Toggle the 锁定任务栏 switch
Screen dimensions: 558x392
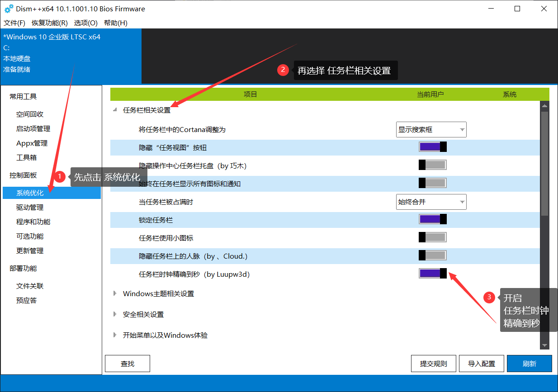tap(433, 219)
